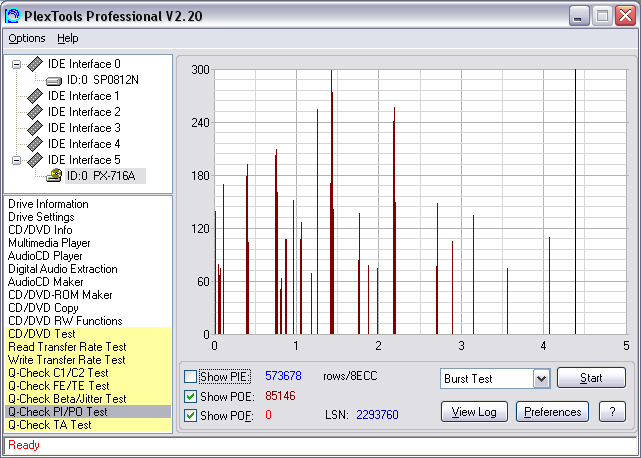
Task: Open AudioCD Player
Action: tap(45, 256)
